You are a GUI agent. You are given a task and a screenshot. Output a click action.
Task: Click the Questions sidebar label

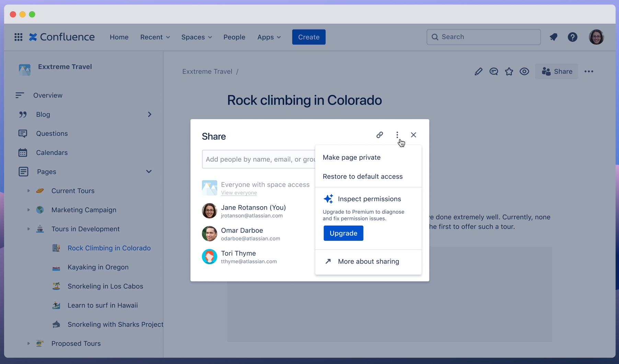[x=52, y=133]
